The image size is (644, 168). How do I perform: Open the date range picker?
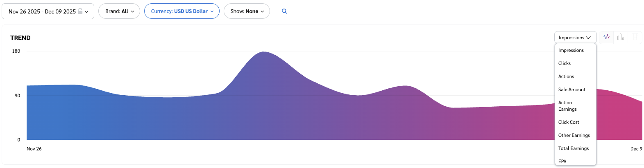pyautogui.click(x=48, y=11)
